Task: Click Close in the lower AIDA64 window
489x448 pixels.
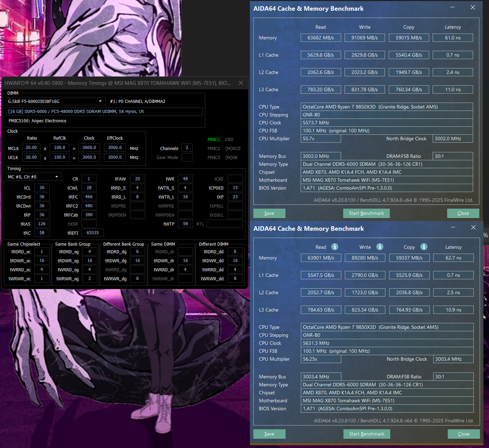Action: click(x=463, y=434)
